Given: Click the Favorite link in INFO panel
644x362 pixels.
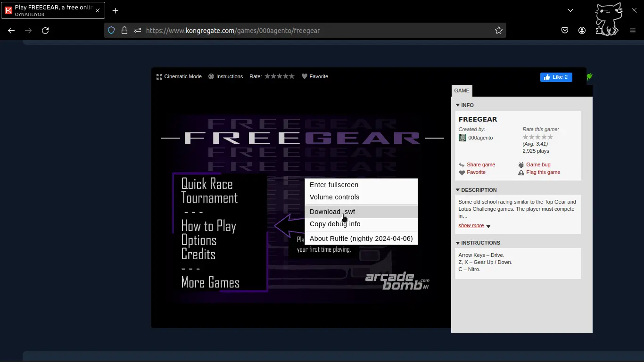Looking at the screenshot, I should pyautogui.click(x=476, y=173).
